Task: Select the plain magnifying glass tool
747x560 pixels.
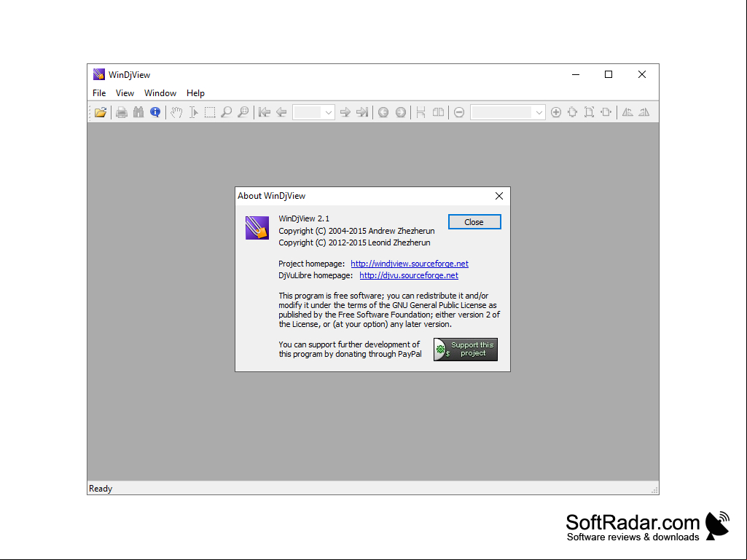Action: click(x=227, y=112)
